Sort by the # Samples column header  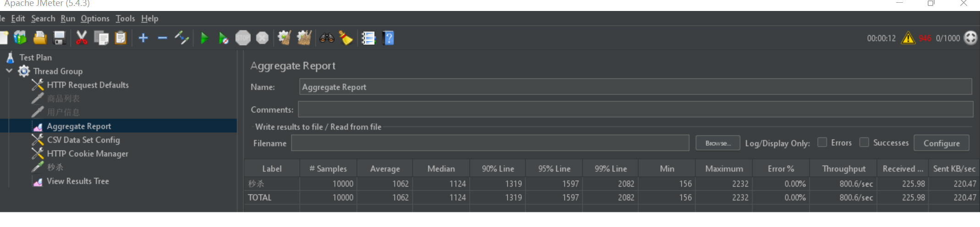[328, 168]
